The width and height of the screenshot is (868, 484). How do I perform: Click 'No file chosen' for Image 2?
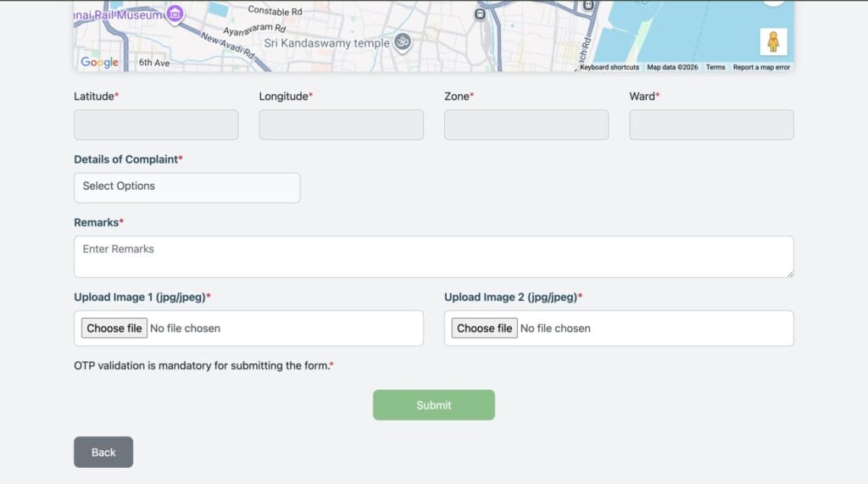tap(555, 328)
